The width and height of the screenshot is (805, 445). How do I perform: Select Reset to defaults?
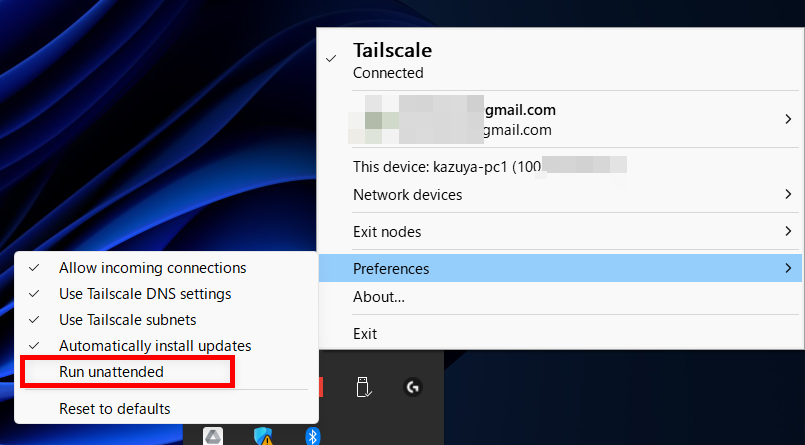[166, 409]
